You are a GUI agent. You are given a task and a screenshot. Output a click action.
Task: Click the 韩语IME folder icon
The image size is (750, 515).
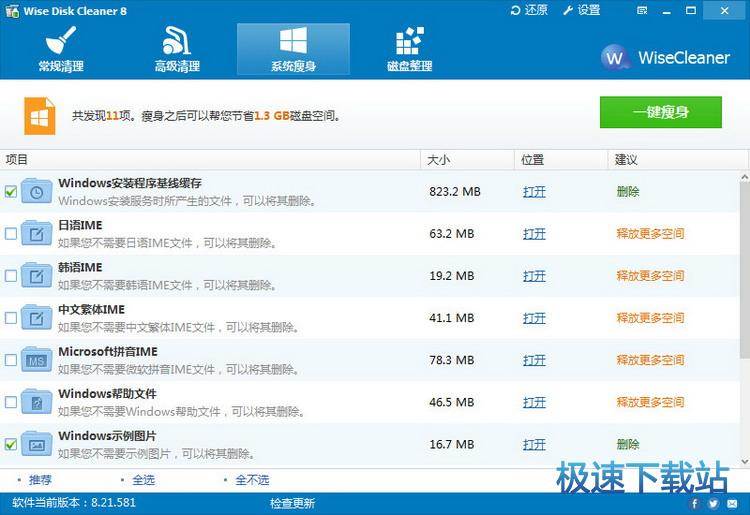click(36, 275)
